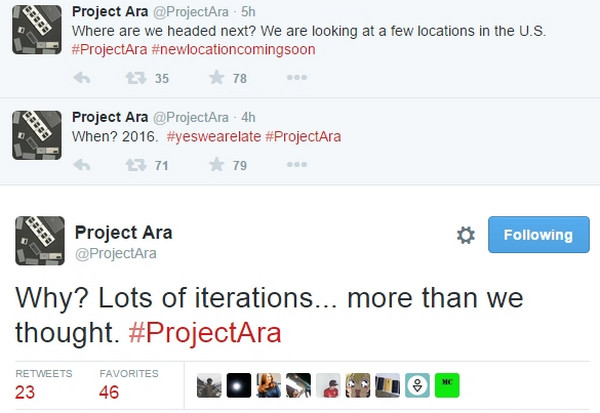
Task: Open the 5h timestamp of the first tweet
Action: [x=249, y=12]
